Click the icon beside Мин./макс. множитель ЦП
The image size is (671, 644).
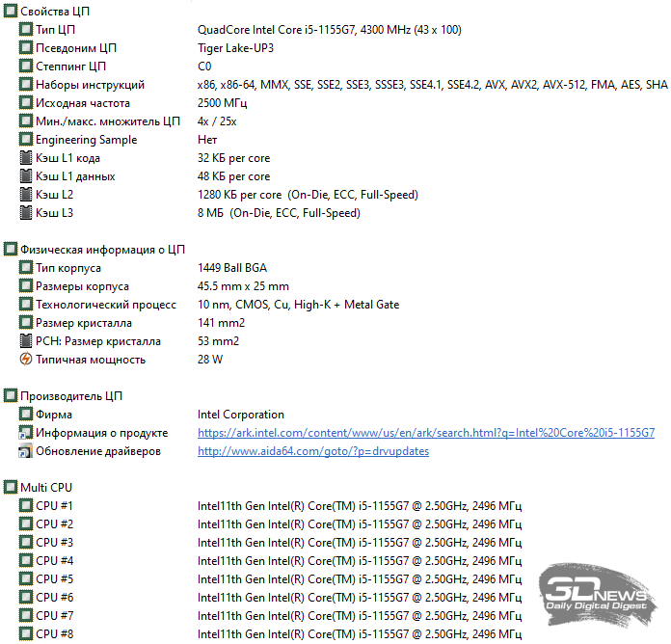point(26,121)
